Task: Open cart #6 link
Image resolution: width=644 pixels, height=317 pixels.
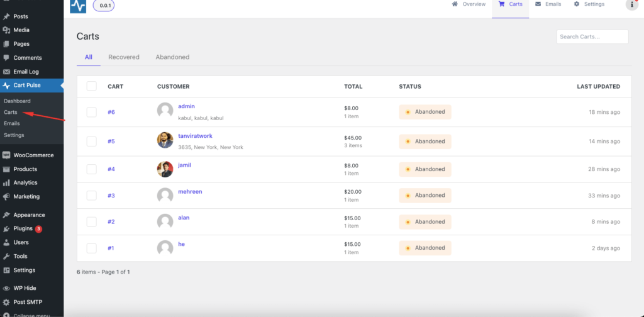Action: 111,112
